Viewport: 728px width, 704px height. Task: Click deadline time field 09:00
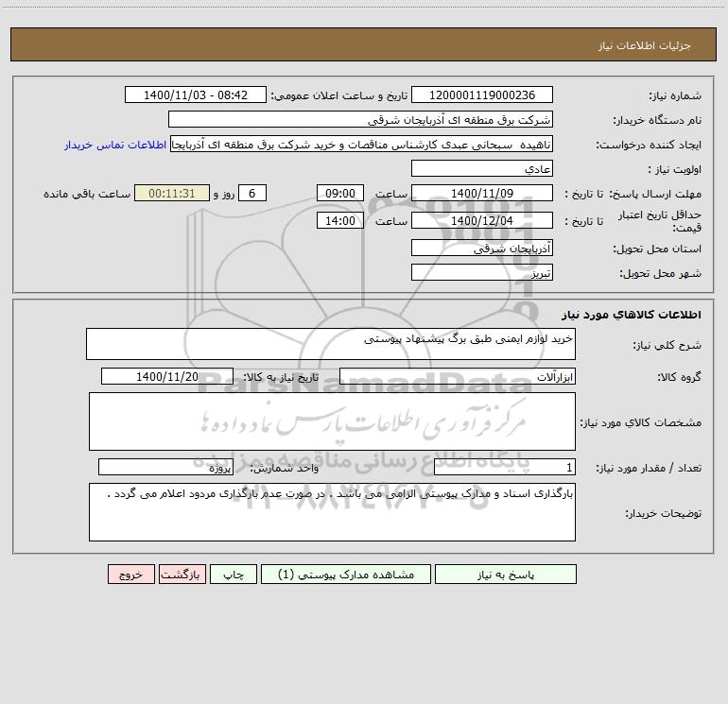tap(339, 193)
